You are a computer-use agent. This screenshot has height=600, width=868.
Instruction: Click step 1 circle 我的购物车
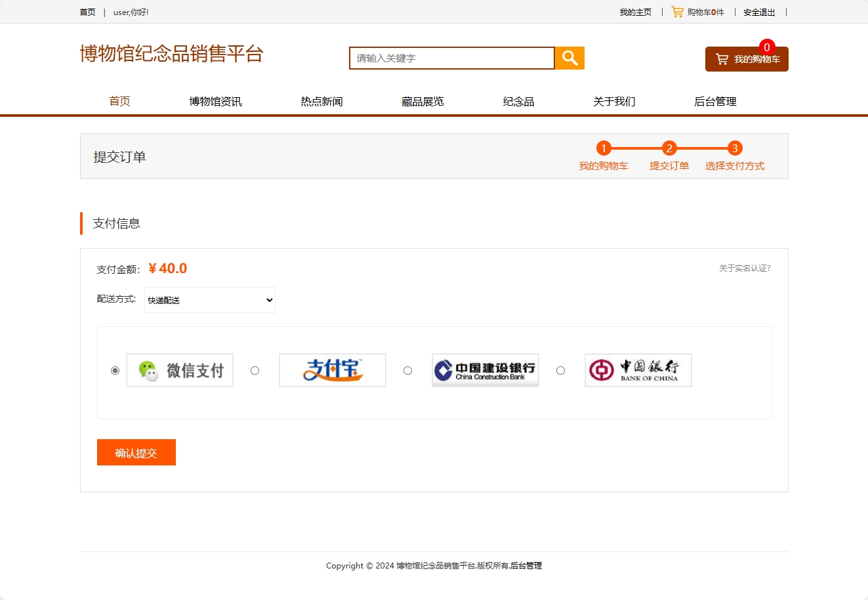point(603,148)
